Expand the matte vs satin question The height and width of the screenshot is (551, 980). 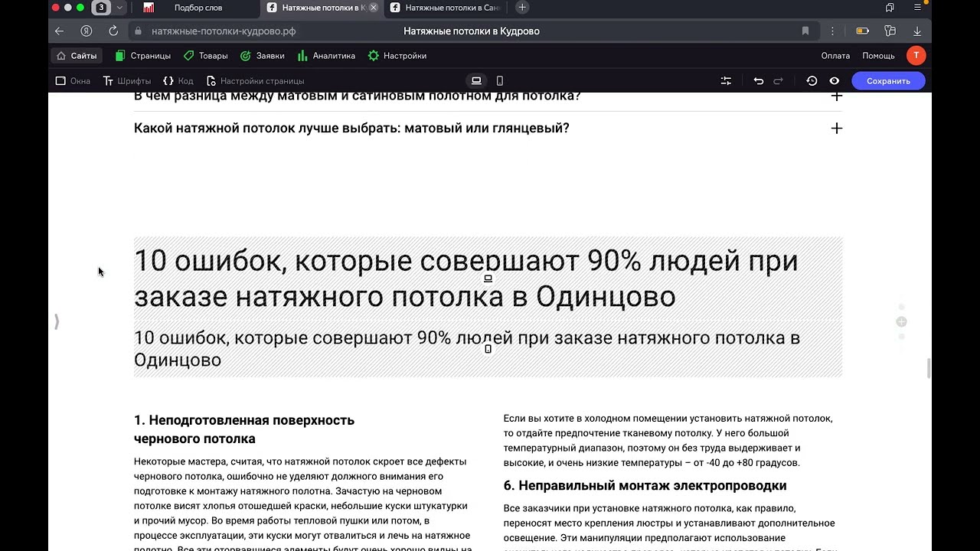point(836,96)
